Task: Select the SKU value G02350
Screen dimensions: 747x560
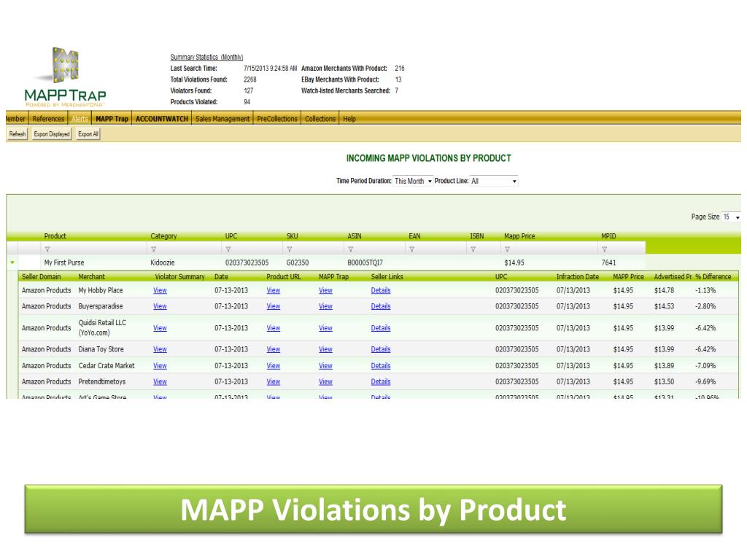Action: 298,262
